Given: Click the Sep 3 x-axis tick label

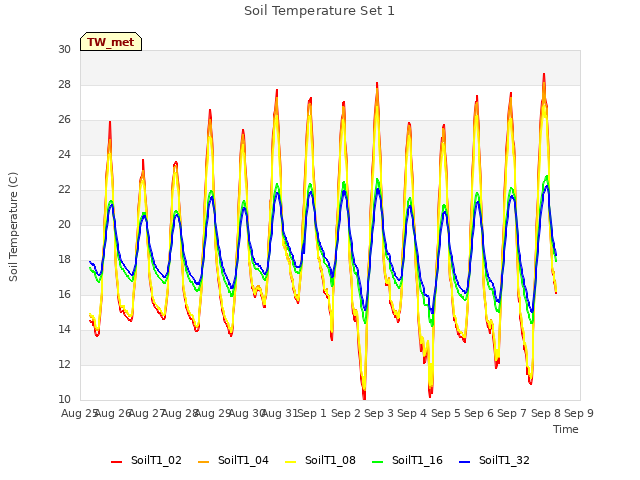Looking at the screenshot, I should [x=379, y=413].
